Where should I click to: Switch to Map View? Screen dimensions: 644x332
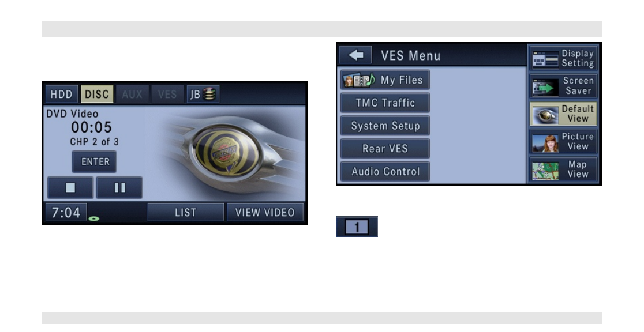(563, 169)
